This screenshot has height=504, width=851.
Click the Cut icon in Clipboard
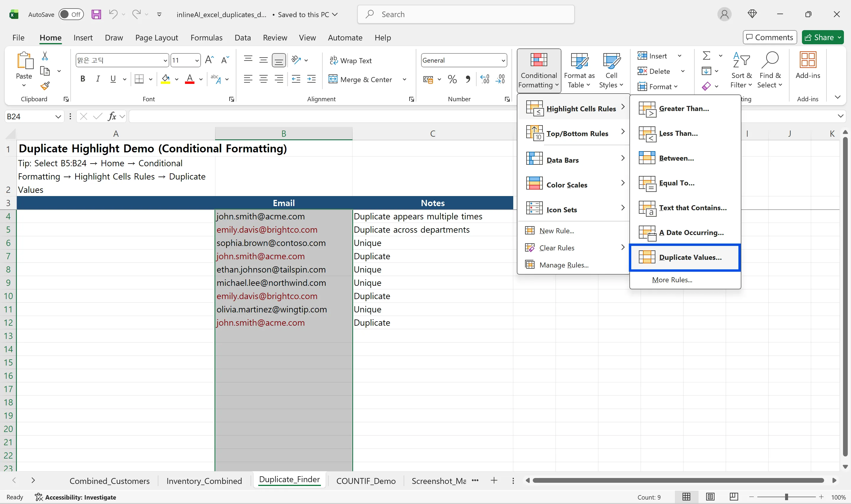coord(45,55)
